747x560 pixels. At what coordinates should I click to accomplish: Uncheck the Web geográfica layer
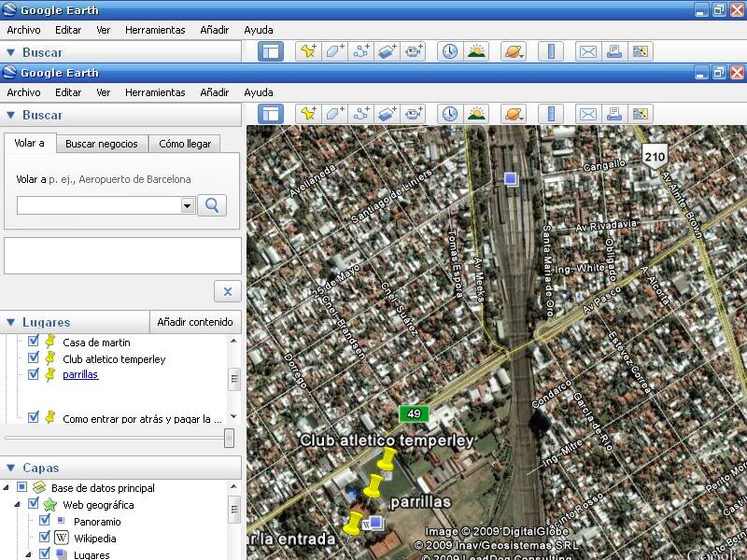tap(34, 503)
